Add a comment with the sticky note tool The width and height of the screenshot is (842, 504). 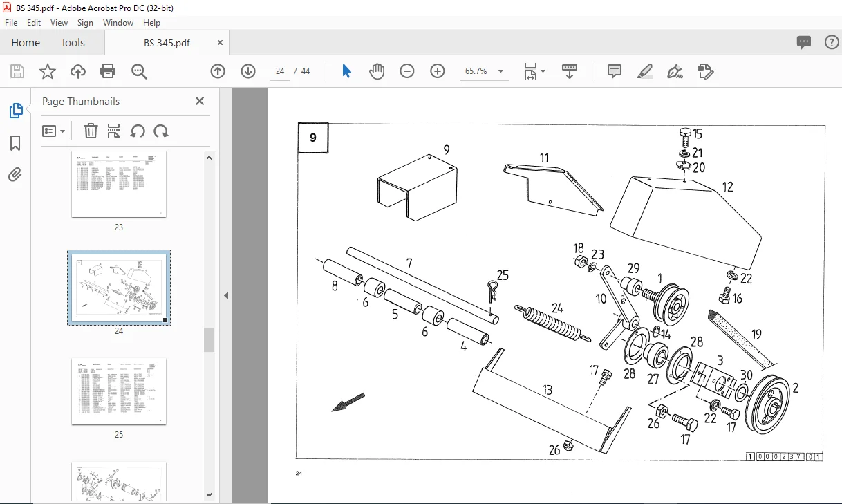(615, 71)
